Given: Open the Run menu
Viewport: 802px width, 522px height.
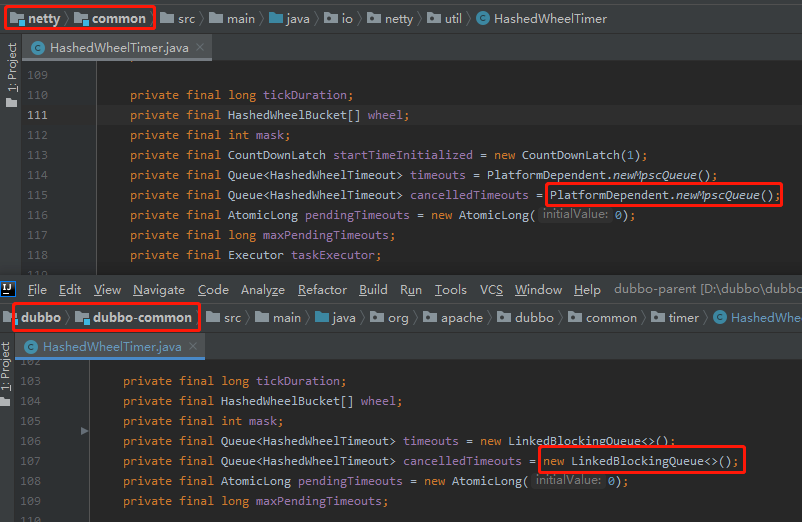Looking at the screenshot, I should click(x=411, y=290).
